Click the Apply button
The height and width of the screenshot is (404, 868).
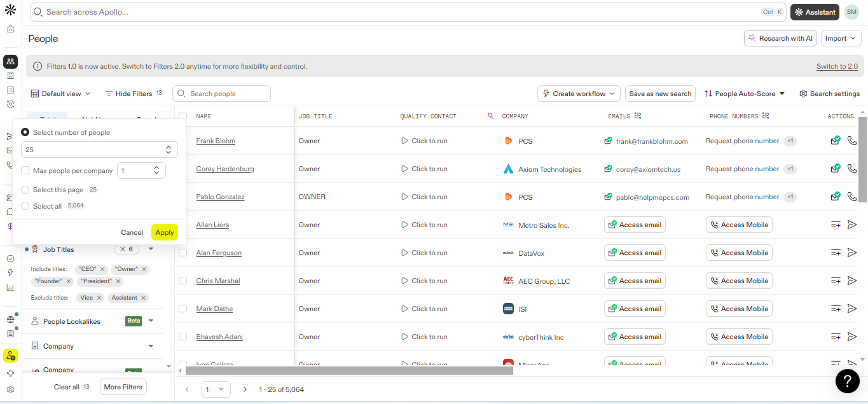(x=165, y=232)
